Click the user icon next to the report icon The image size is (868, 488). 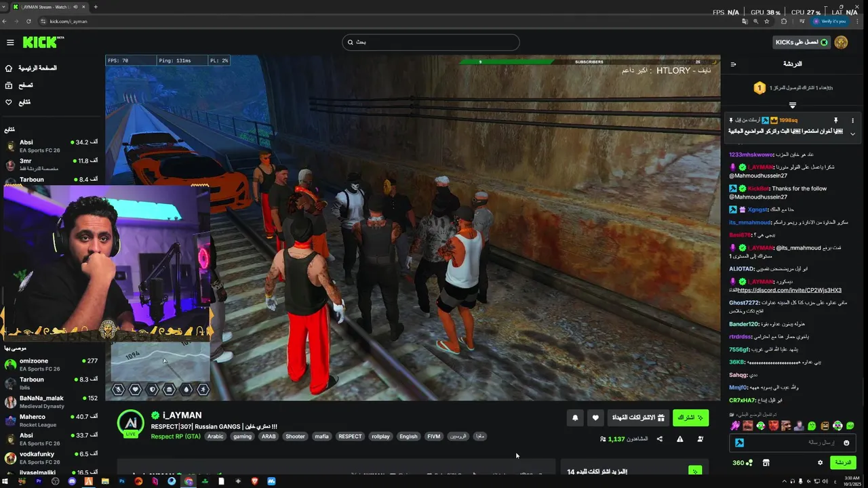701,439
